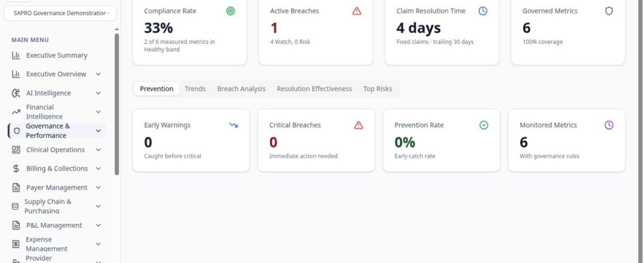This screenshot has height=263, width=644.
Task: Open the P&L Management menu item
Action: click(x=57, y=225)
